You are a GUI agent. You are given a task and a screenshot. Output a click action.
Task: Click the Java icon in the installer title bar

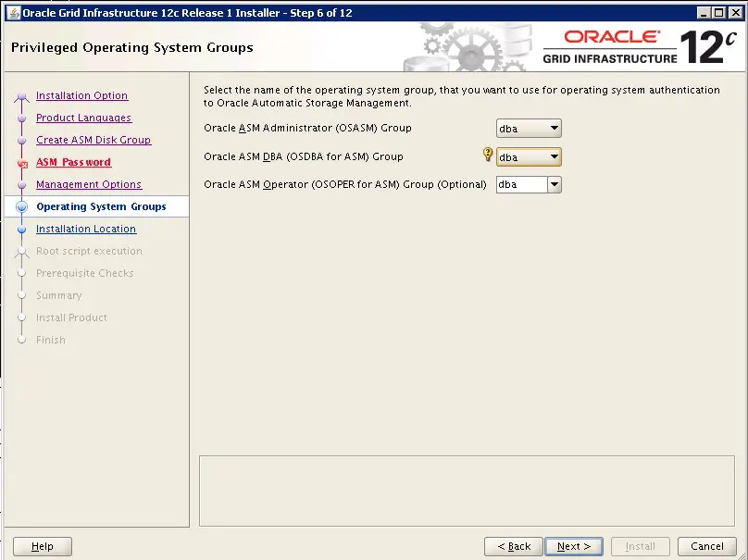click(14, 13)
